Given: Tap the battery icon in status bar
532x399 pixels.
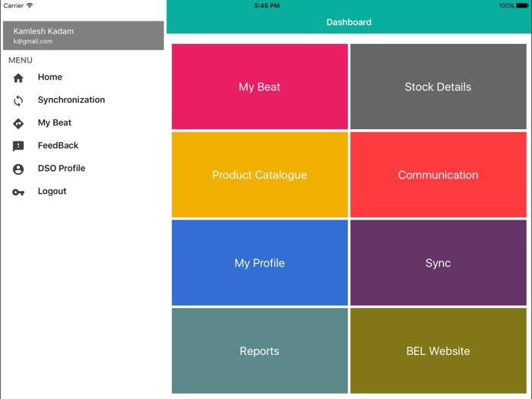Looking at the screenshot, I should click(522, 5).
